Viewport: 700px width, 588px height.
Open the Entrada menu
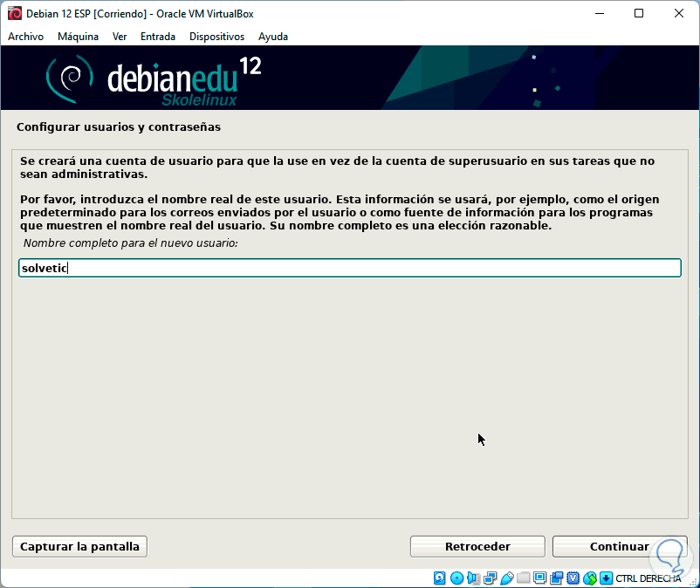158,37
